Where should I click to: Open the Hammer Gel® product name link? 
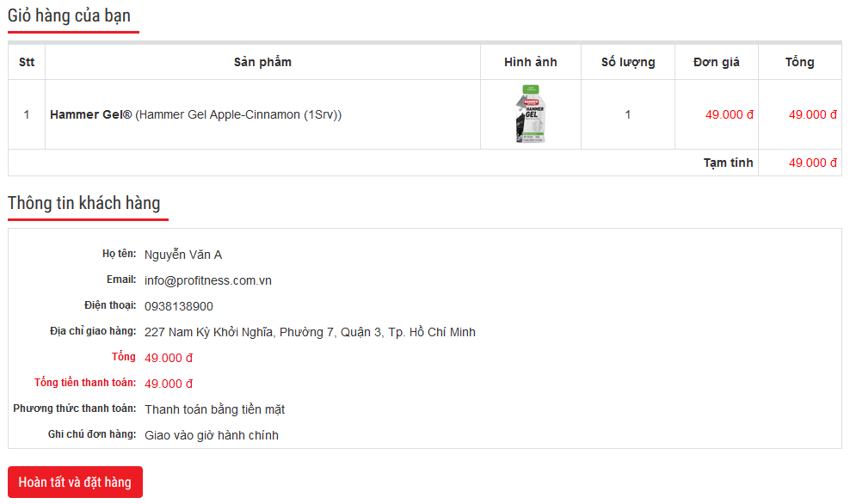pyautogui.click(x=91, y=114)
